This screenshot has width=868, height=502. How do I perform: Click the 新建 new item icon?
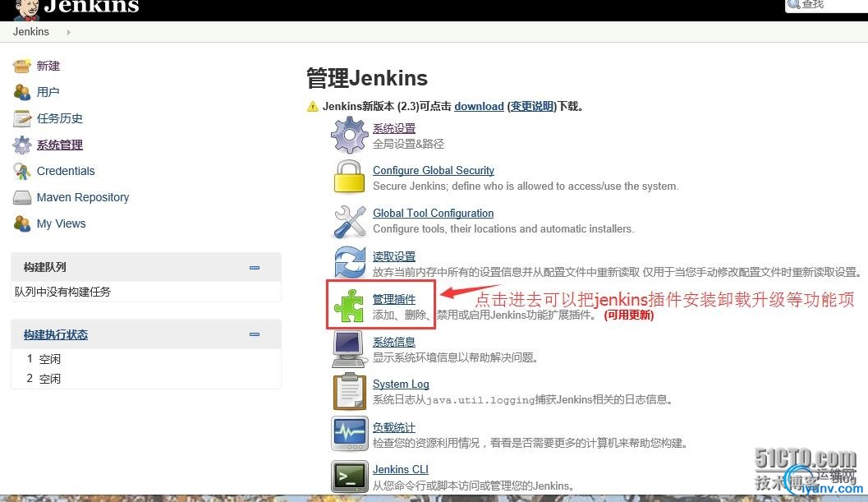[22, 66]
